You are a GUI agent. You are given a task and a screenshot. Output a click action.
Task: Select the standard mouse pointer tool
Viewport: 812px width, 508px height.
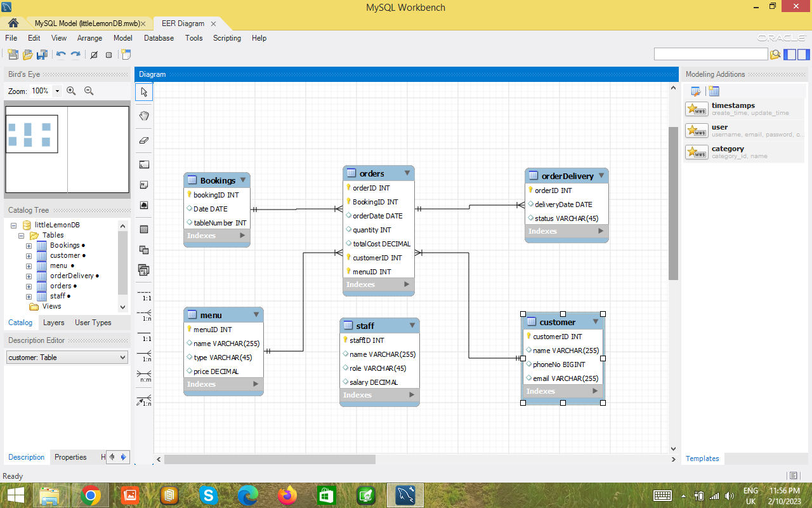pos(143,91)
